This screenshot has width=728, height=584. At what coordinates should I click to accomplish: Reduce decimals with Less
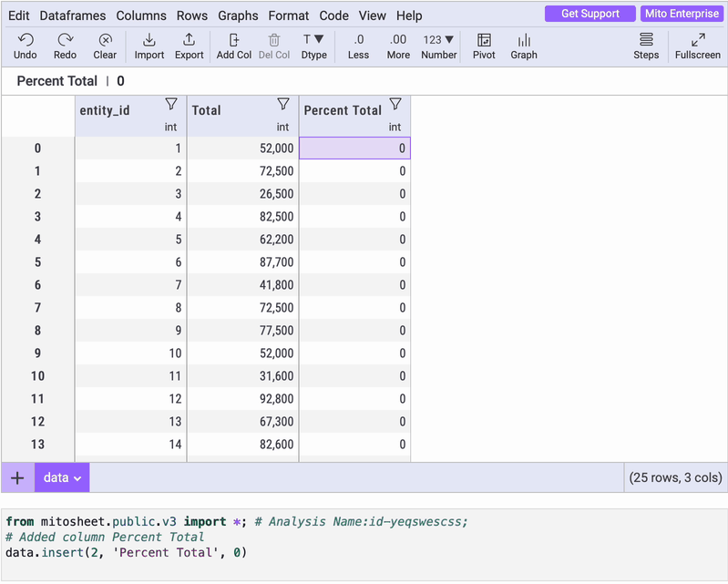click(x=358, y=46)
